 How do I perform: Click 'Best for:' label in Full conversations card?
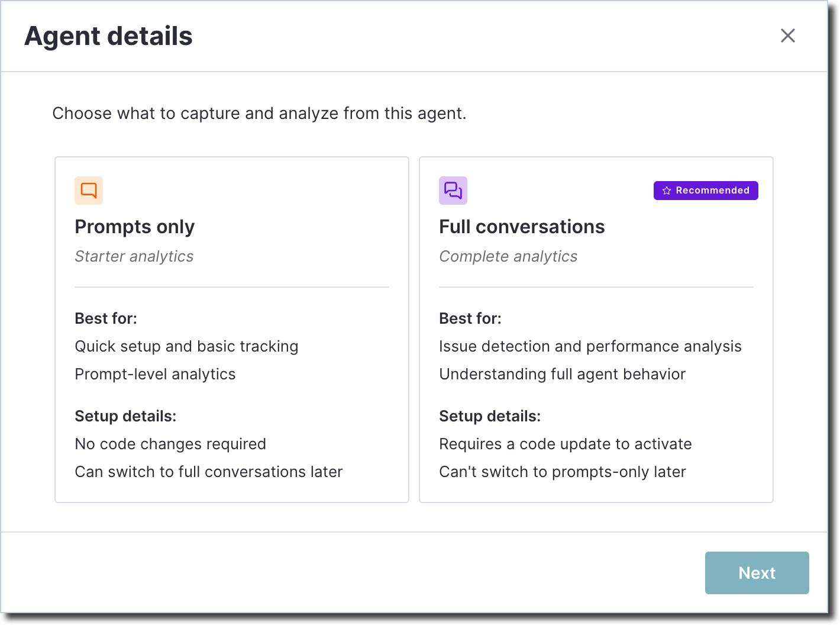click(x=470, y=318)
